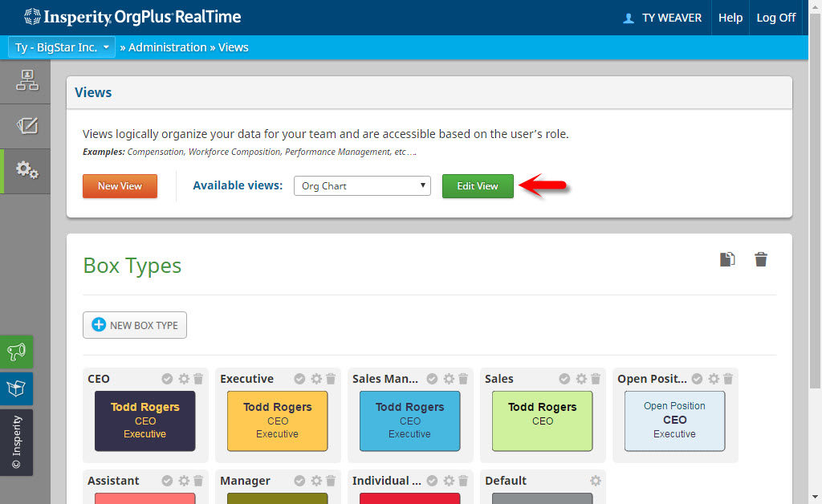
Task: Open the edit/compose sidebar icon
Action: click(26, 126)
